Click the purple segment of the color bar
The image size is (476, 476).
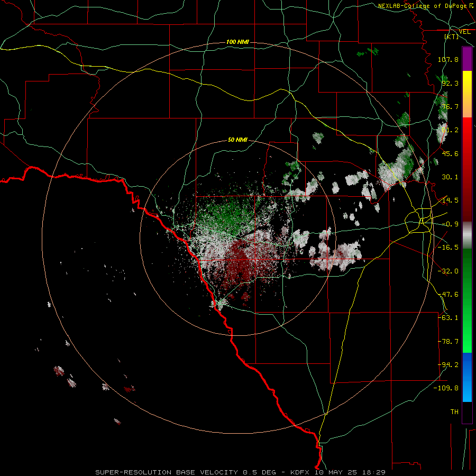pos(467,59)
